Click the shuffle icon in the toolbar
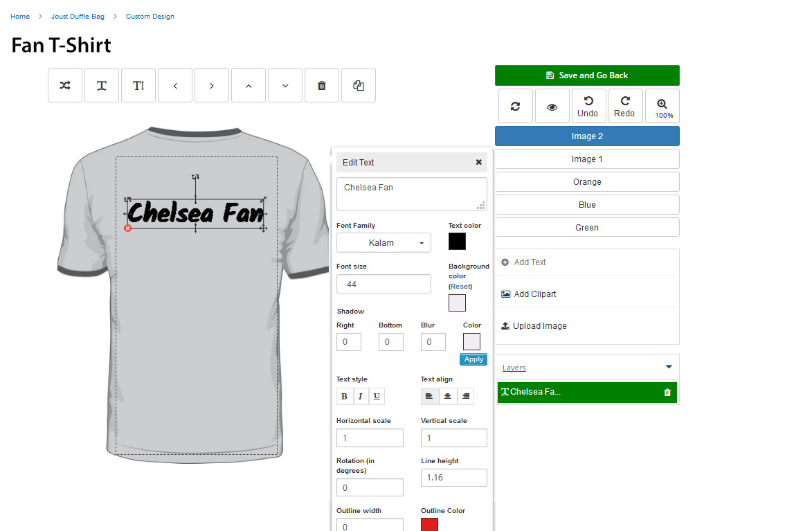The image size is (812, 531). (x=65, y=85)
